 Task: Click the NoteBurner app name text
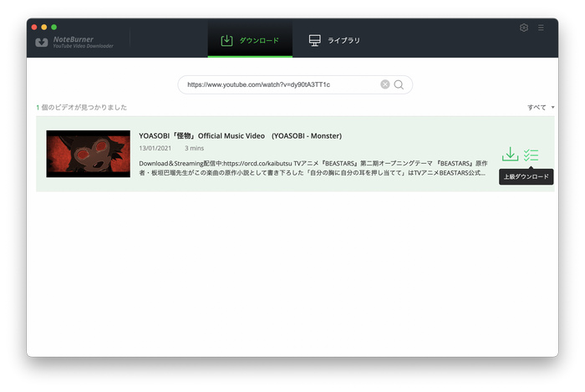[74, 39]
